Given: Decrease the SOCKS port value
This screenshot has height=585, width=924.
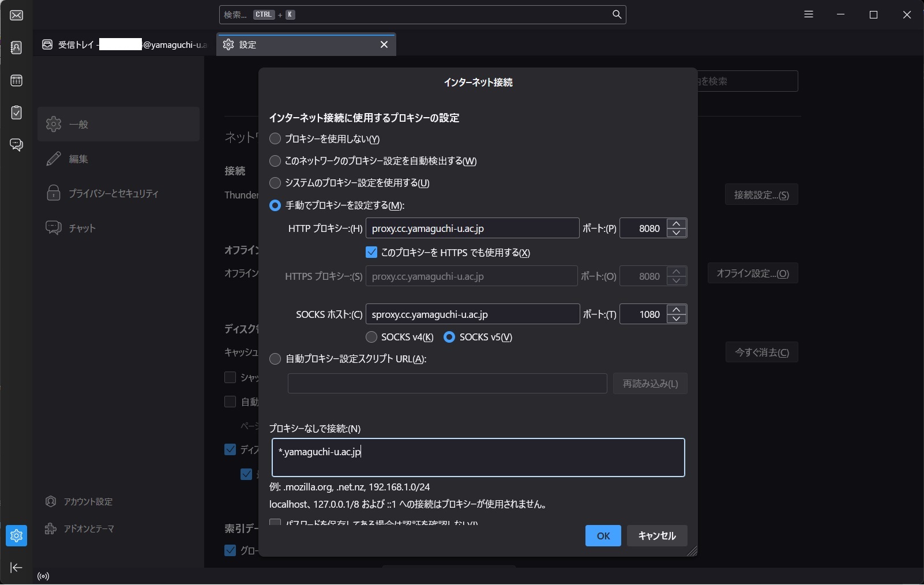Looking at the screenshot, I should click(x=677, y=319).
